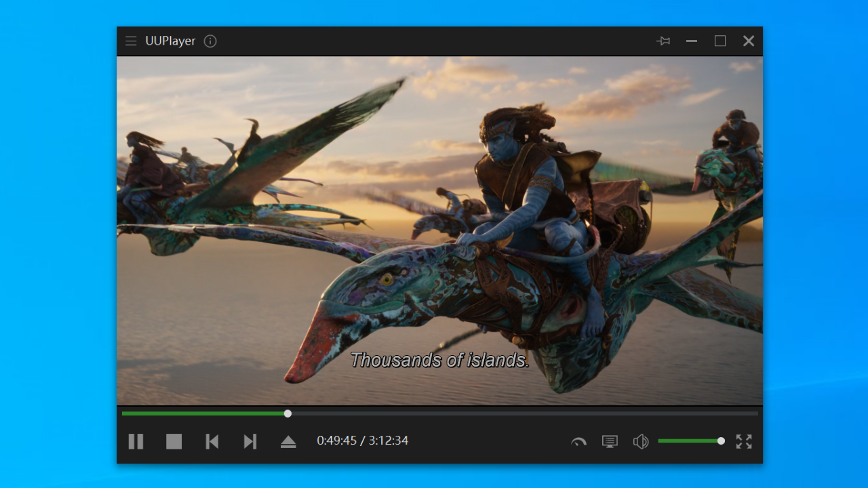Minimize the UUPlayer window

pos(692,41)
